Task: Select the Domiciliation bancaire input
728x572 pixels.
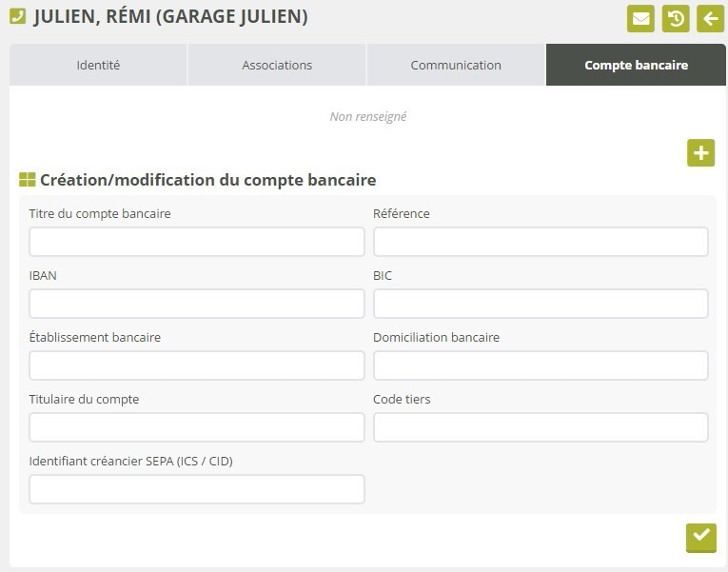Action: pos(541,365)
